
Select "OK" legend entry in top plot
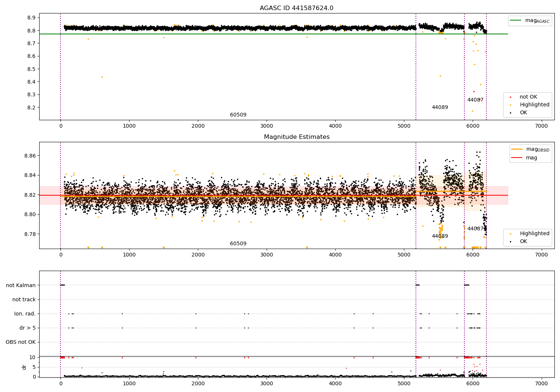click(x=519, y=112)
